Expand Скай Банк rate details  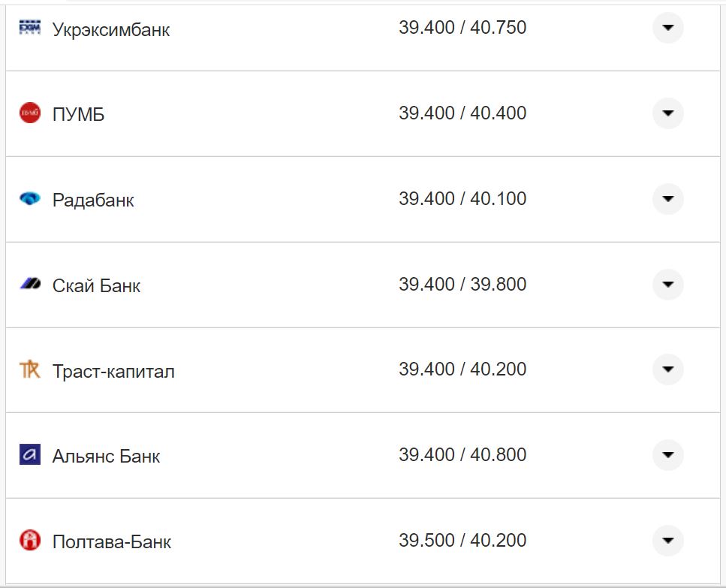[667, 285]
